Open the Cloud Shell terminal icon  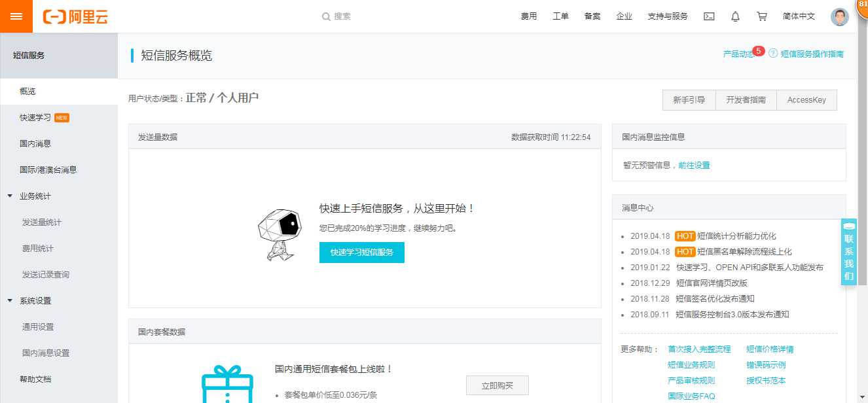click(x=709, y=16)
